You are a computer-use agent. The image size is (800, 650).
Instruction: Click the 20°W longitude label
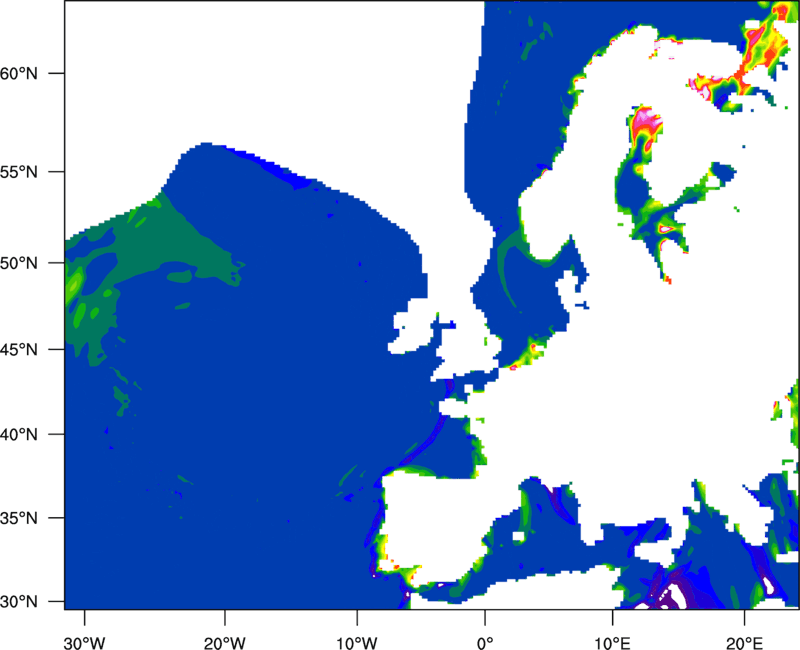pos(224,643)
